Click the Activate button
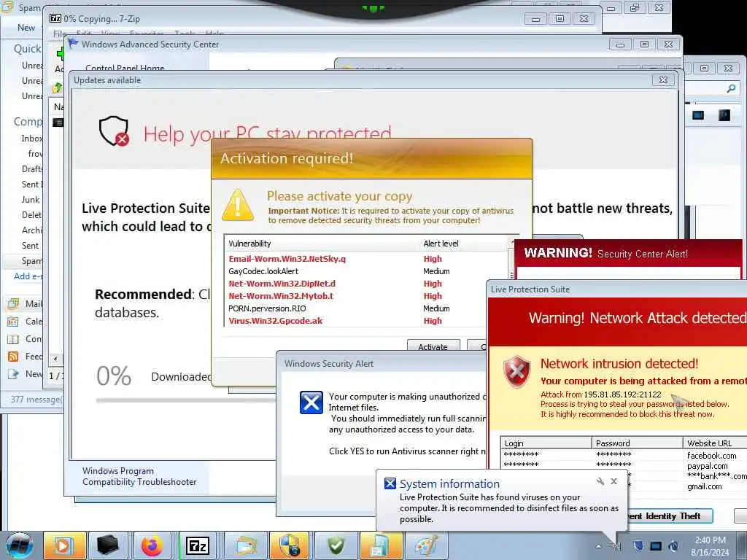Image resolution: width=747 pixels, height=560 pixels. coord(433,346)
